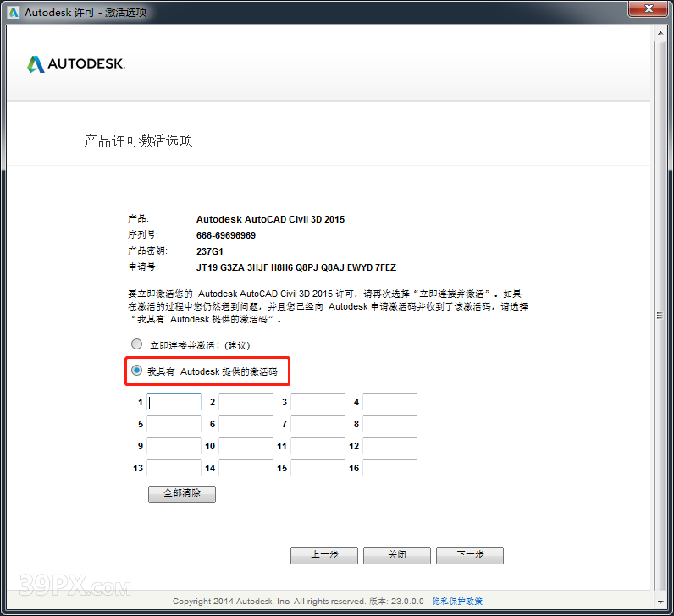Click activation code field 1
The image size is (674, 616).
(174, 402)
